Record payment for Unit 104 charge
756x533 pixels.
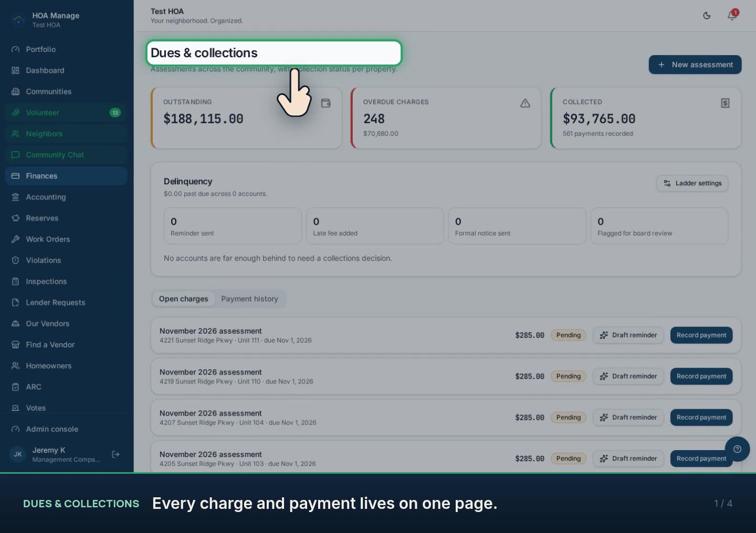(701, 417)
